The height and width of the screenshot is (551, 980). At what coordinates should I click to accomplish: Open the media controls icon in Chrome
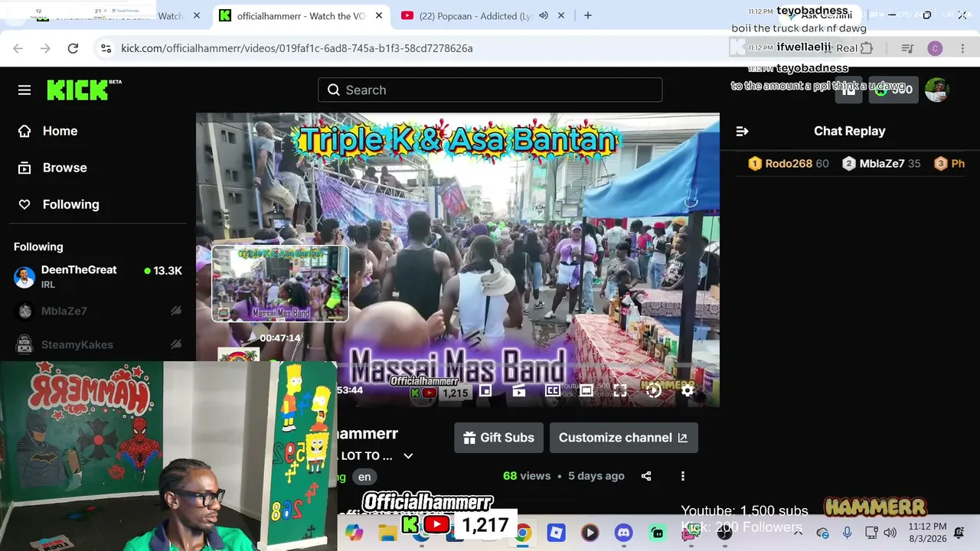[x=907, y=48]
